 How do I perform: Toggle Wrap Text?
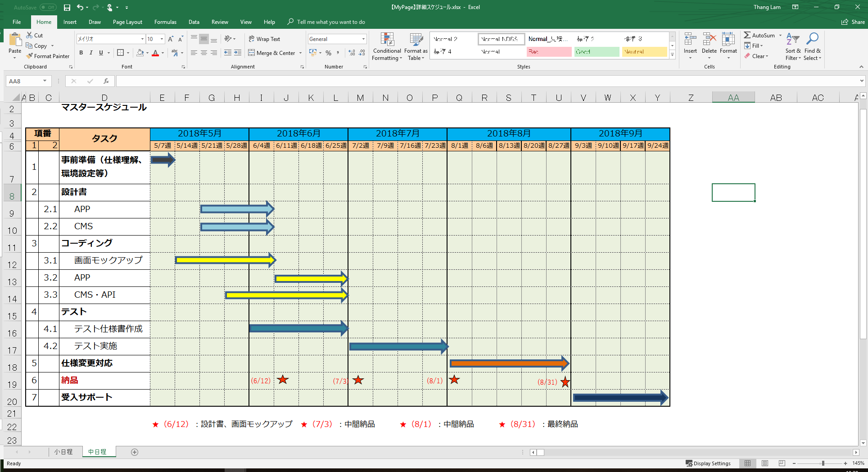coord(264,39)
